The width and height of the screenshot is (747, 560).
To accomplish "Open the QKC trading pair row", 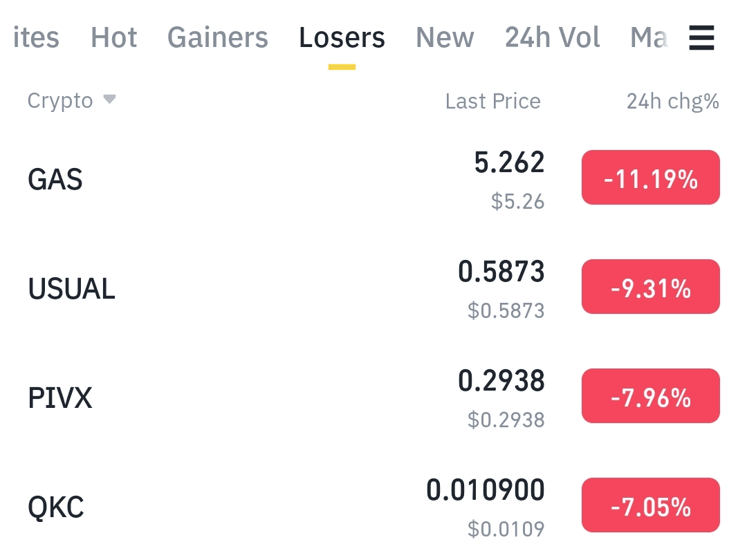I will (373, 506).
